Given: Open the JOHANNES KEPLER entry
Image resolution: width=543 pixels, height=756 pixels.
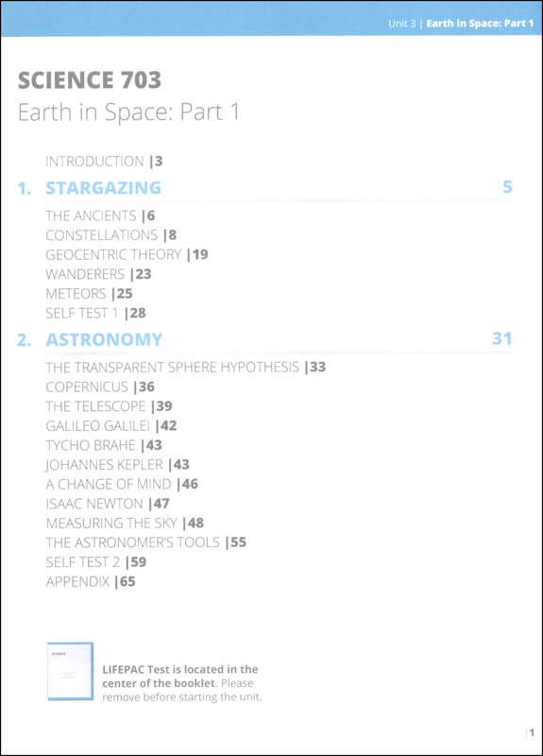Looking at the screenshot, I should pos(117,464).
